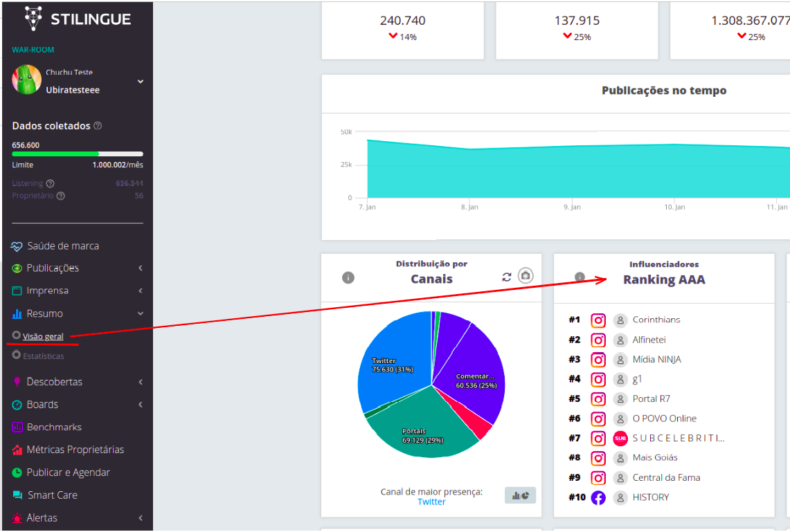The image size is (790, 532).
Task: Click the help icon next to Listening
Action: 50,184
